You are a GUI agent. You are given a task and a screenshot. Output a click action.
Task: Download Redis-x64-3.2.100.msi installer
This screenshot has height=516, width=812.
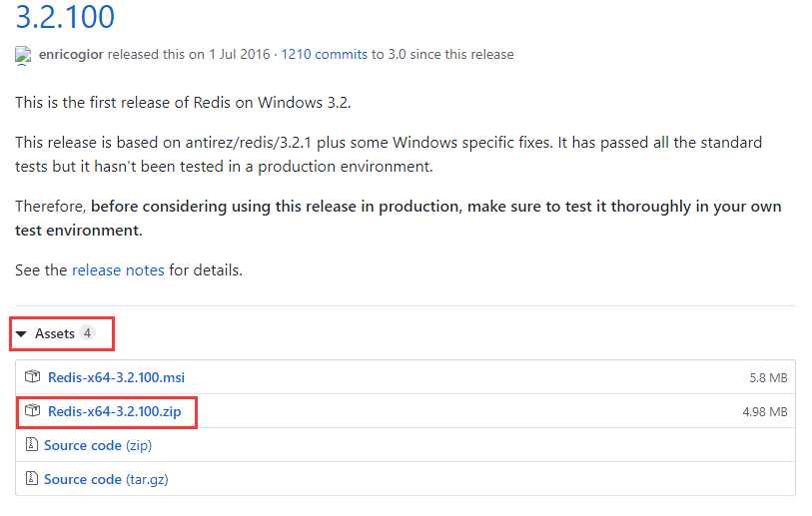pyautogui.click(x=116, y=377)
